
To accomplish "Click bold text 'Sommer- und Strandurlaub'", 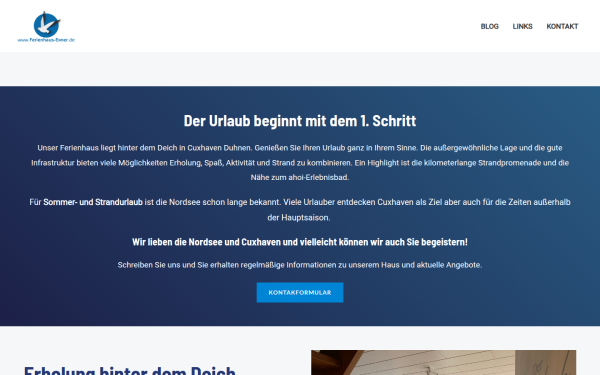I will pyautogui.click(x=93, y=202).
